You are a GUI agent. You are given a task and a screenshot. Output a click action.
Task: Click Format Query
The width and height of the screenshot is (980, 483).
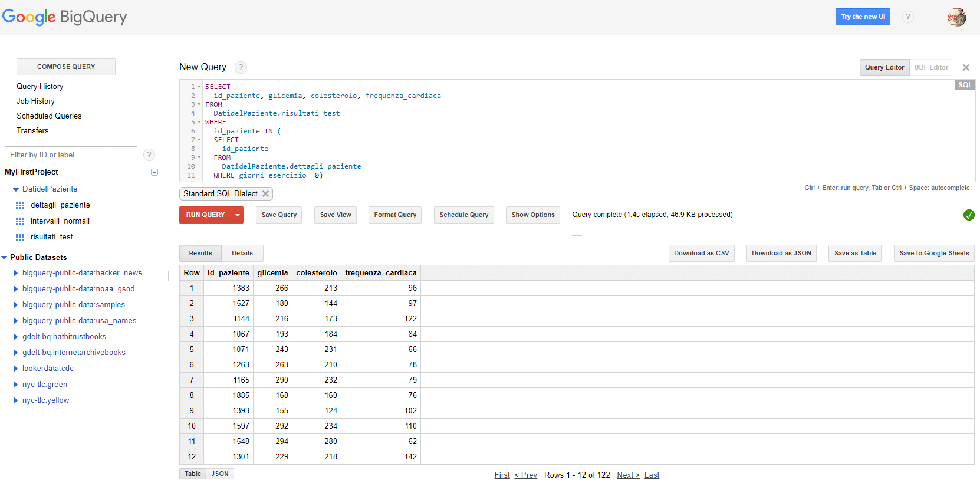(x=395, y=215)
